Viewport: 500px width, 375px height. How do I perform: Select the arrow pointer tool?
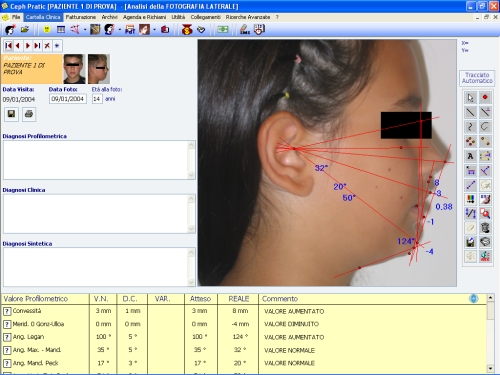470,98
